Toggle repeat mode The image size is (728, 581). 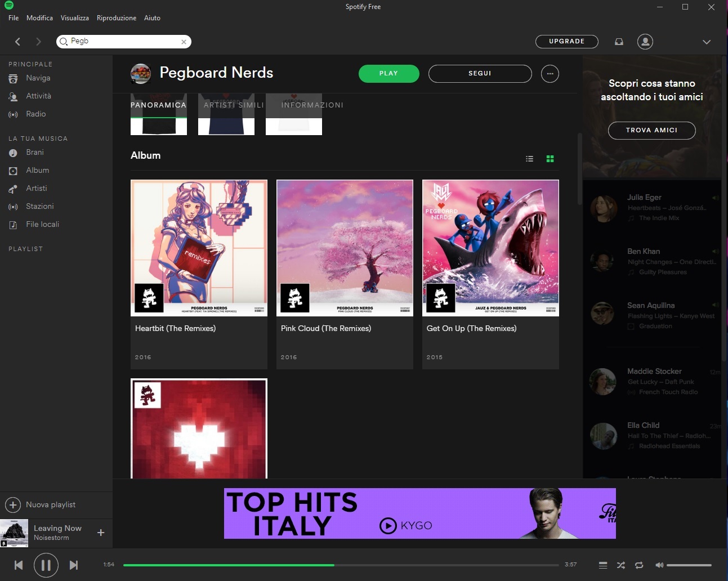(x=639, y=565)
